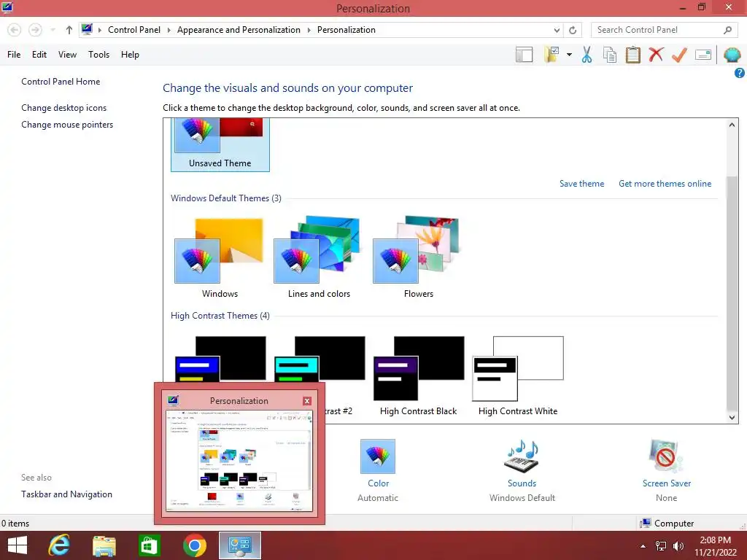Open the View menu
Screen dimensions: 747x560
67,55
